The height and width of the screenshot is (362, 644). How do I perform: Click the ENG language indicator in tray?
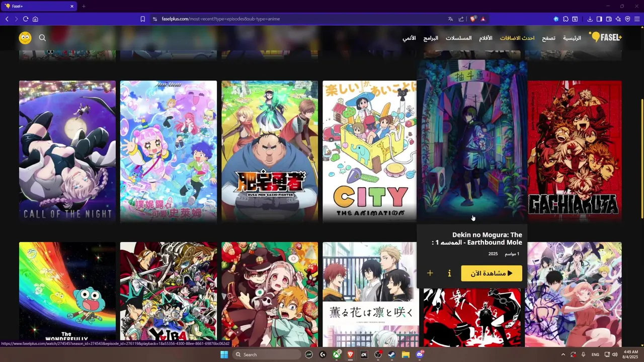point(595,354)
